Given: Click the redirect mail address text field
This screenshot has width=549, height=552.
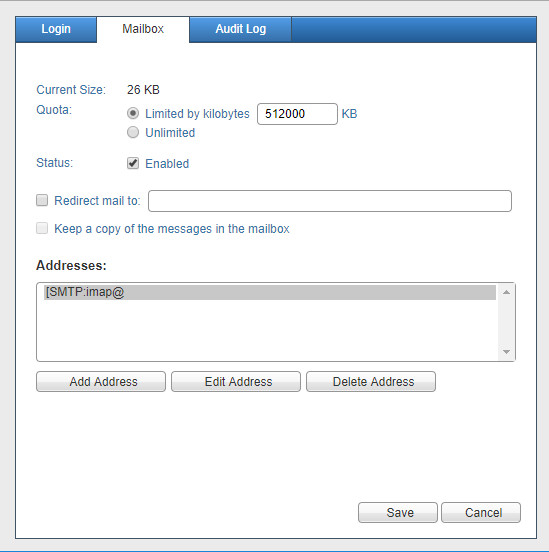Looking at the screenshot, I should (330, 201).
